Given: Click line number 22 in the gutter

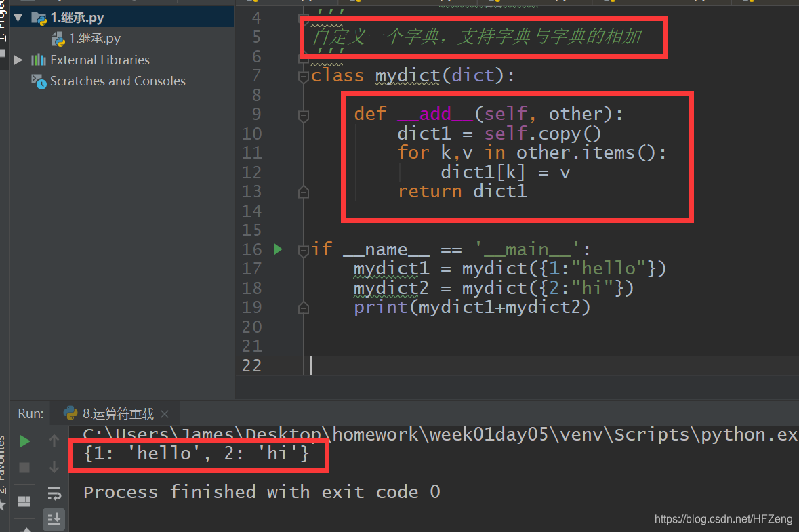Looking at the screenshot, I should tap(251, 365).
